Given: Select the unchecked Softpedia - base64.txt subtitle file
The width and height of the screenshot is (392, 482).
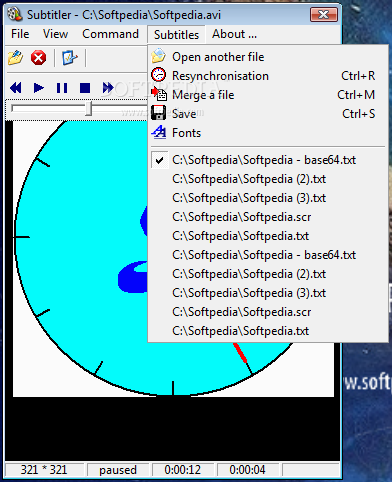Looking at the screenshot, I should [x=268, y=255].
